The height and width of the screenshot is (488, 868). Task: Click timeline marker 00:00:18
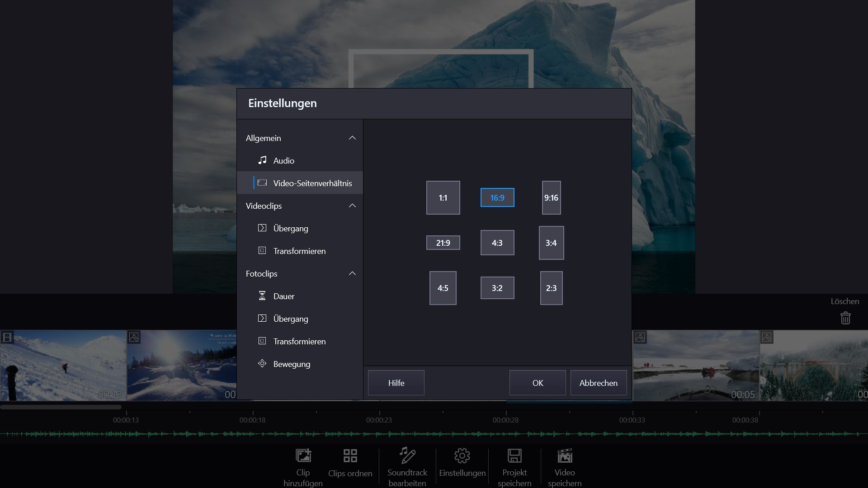tap(252, 420)
